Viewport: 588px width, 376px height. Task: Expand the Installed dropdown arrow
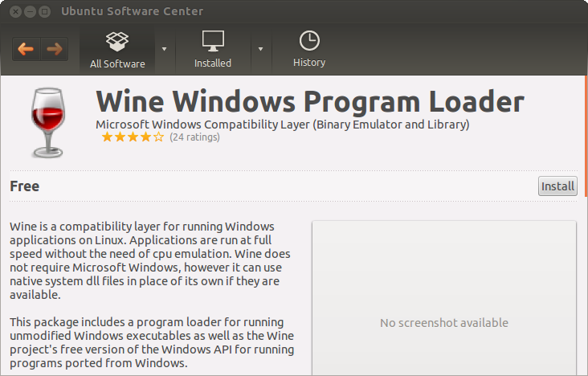260,49
